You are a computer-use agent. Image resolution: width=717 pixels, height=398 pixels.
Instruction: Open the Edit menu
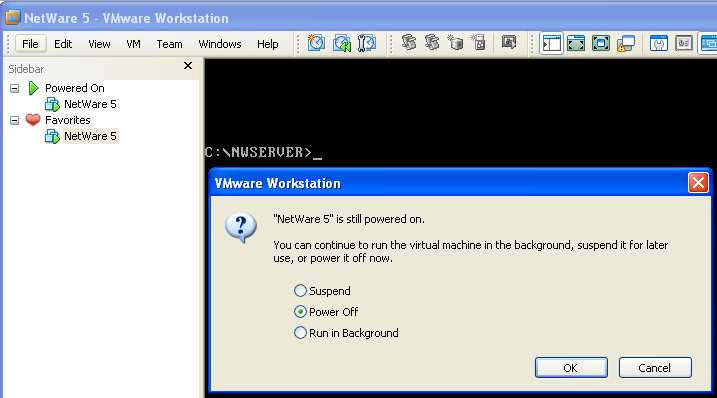(63, 44)
